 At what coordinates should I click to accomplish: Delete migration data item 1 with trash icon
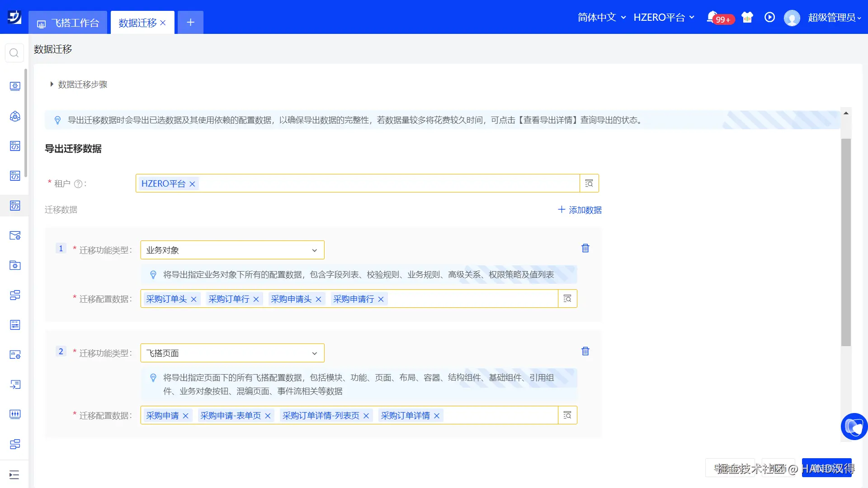click(585, 248)
